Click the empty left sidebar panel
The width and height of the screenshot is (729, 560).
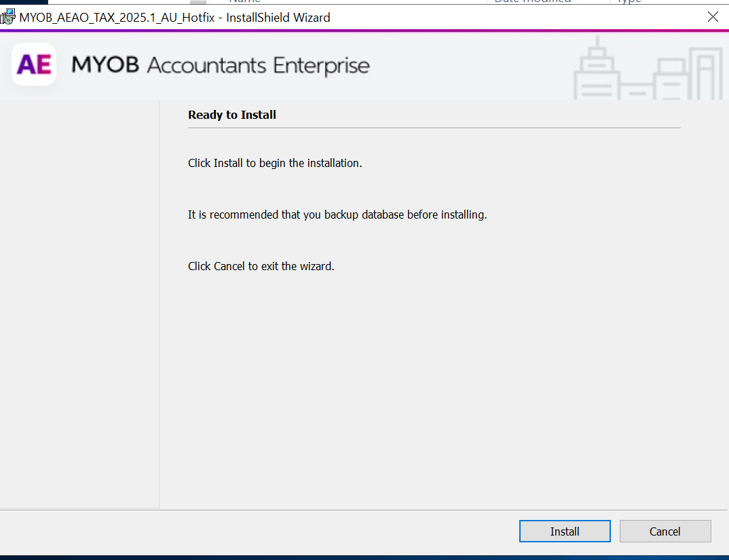tap(79, 305)
